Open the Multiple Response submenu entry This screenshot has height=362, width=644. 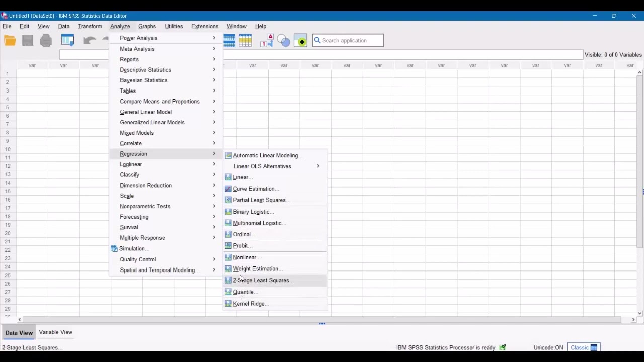(167, 238)
